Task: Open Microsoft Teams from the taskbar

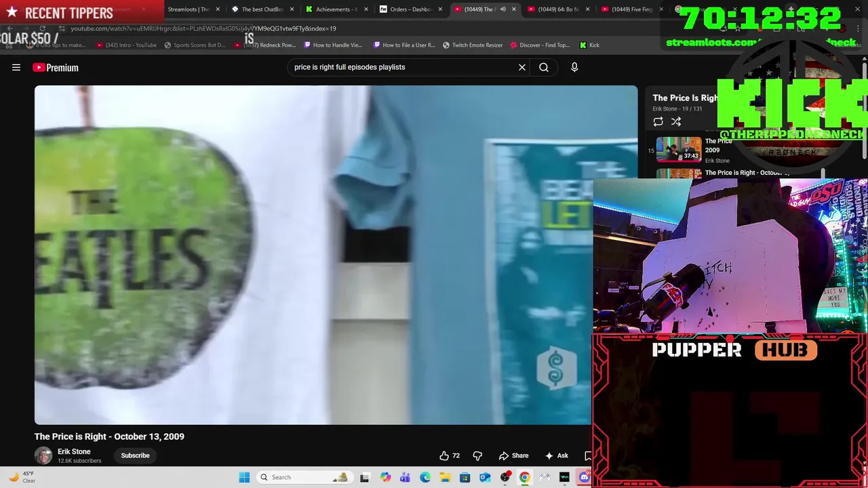Action: click(405, 477)
